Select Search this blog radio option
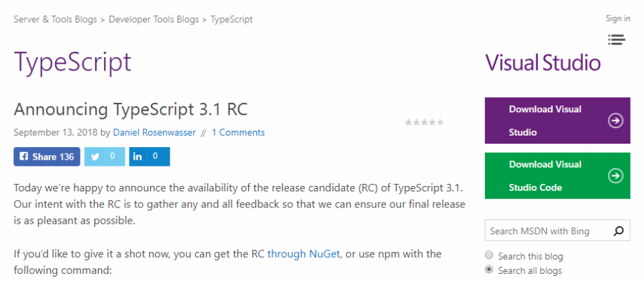Screen dimensions: 644x282 (489, 255)
